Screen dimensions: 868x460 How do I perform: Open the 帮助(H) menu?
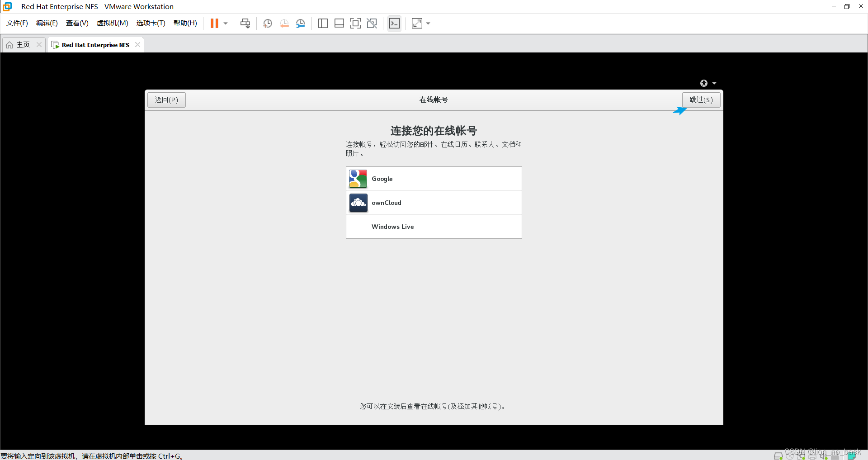click(x=185, y=23)
